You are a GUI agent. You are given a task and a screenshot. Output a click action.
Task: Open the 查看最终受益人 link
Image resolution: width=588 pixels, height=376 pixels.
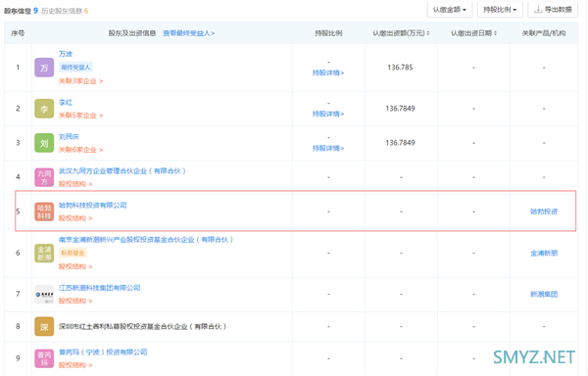188,33
